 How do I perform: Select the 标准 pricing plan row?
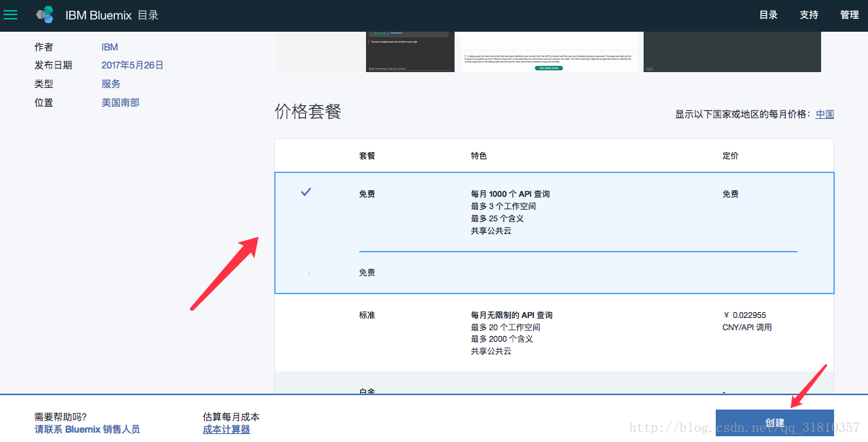point(554,332)
